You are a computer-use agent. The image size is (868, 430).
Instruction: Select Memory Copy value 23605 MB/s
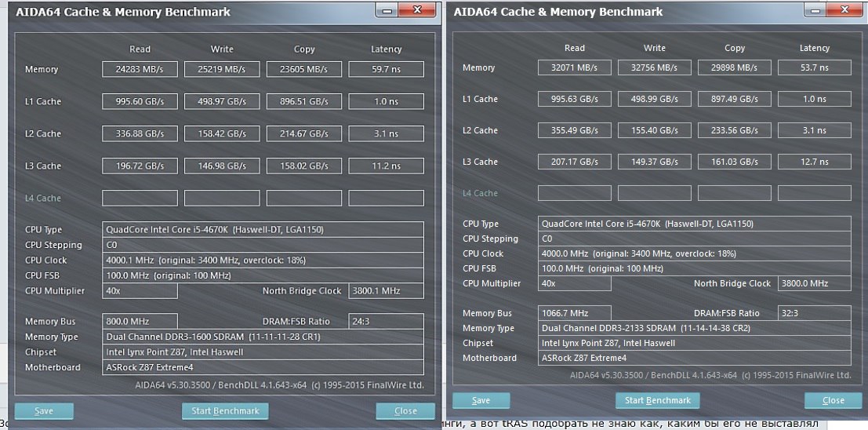pyautogui.click(x=304, y=69)
